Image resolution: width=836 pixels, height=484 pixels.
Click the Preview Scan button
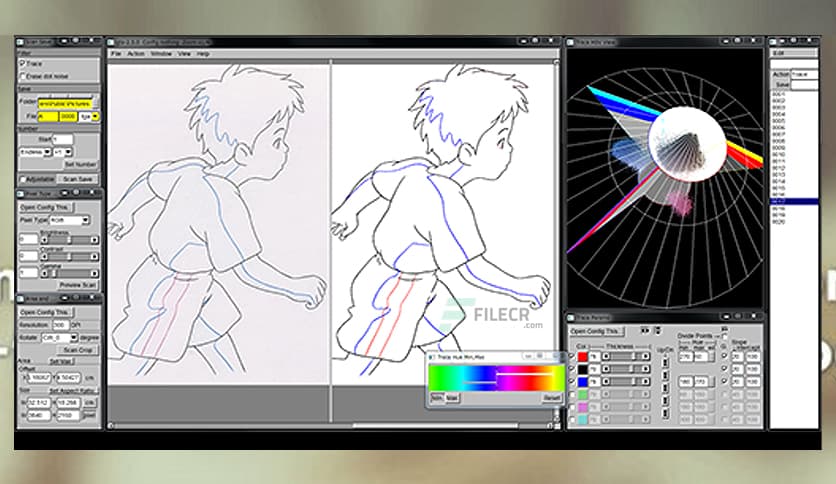(78, 285)
